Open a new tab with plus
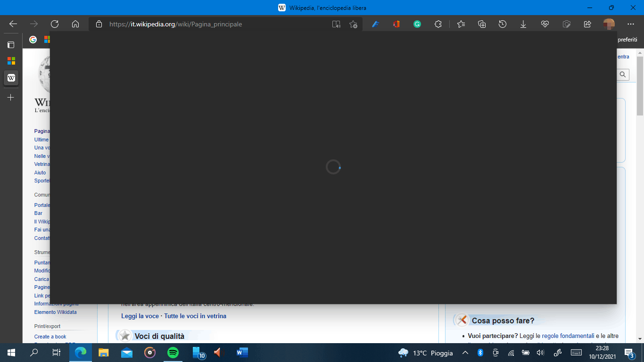This screenshot has width=644, height=362. pyautogui.click(x=11, y=98)
